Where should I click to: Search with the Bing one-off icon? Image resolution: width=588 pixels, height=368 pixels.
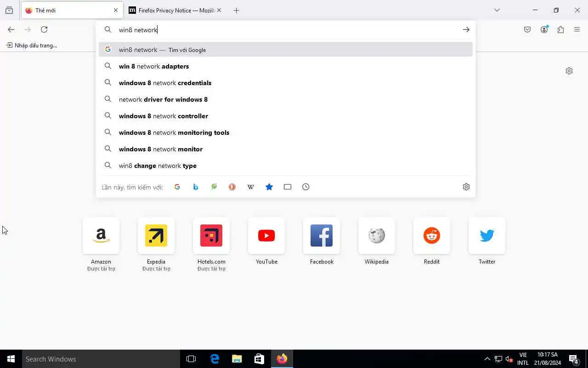(x=196, y=187)
